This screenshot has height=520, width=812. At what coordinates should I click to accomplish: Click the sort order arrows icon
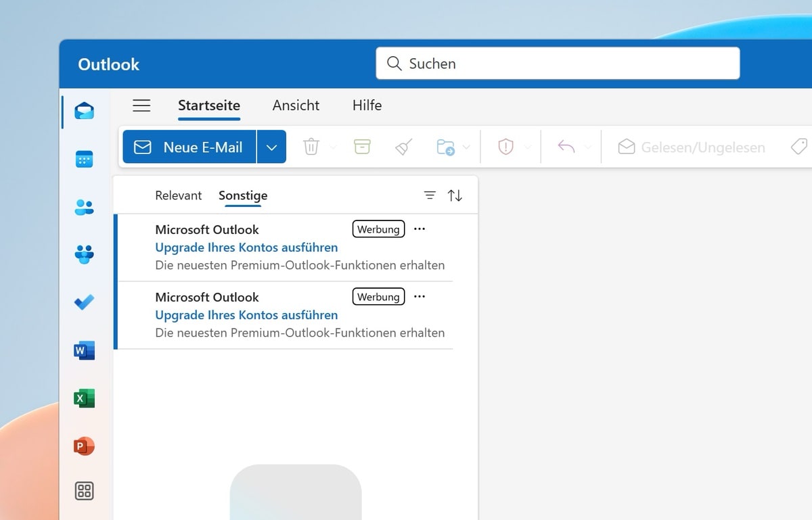point(455,195)
